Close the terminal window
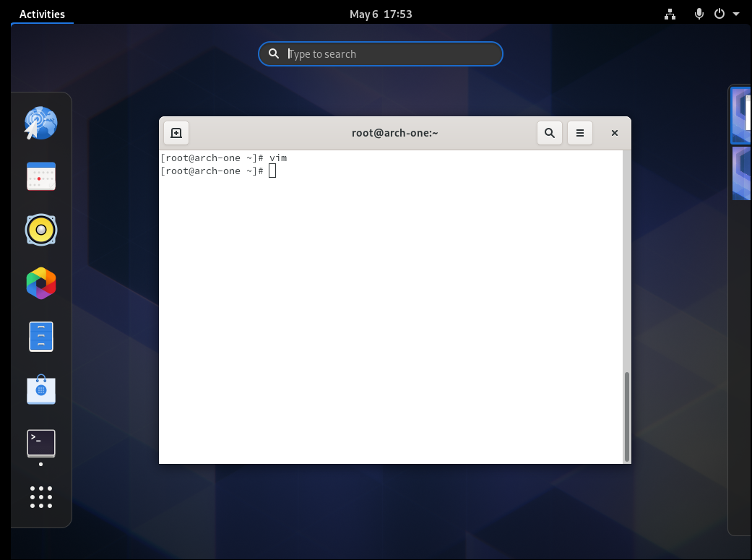The width and height of the screenshot is (752, 560). 614,133
